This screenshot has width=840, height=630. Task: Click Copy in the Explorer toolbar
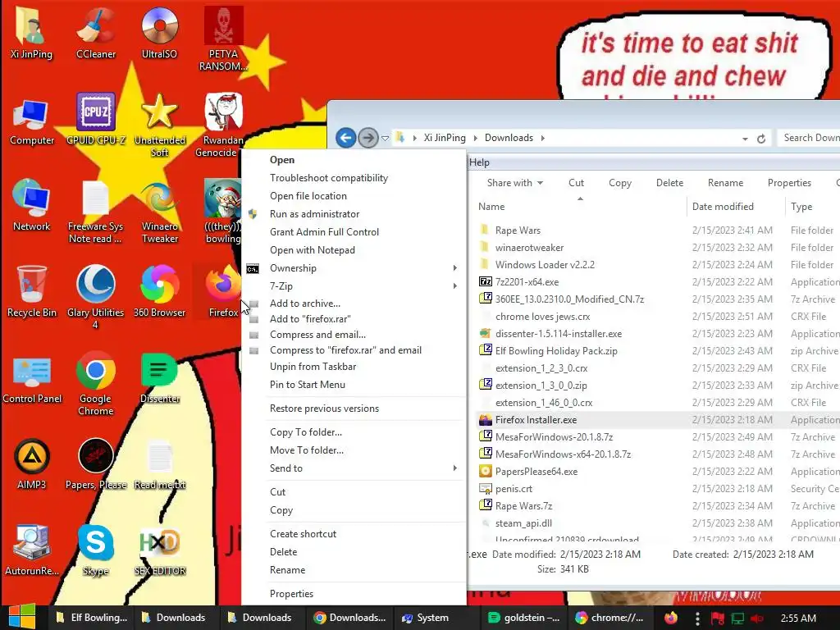620,183
